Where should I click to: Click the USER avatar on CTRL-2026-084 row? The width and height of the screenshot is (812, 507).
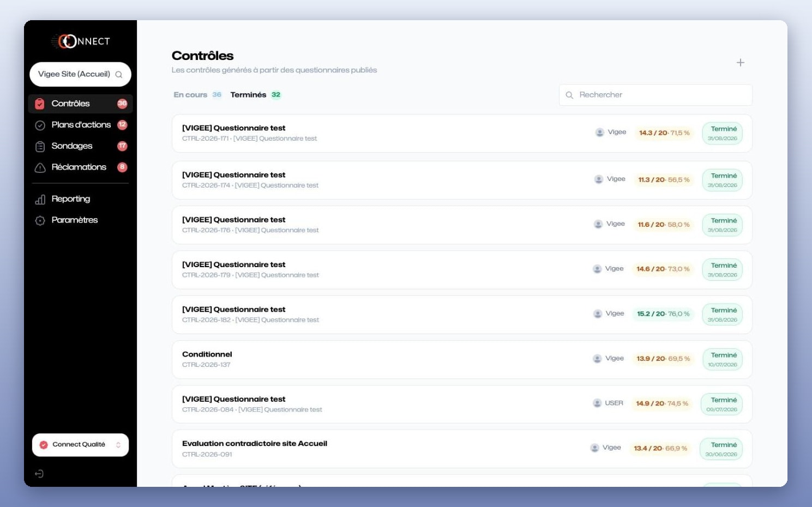point(597,403)
